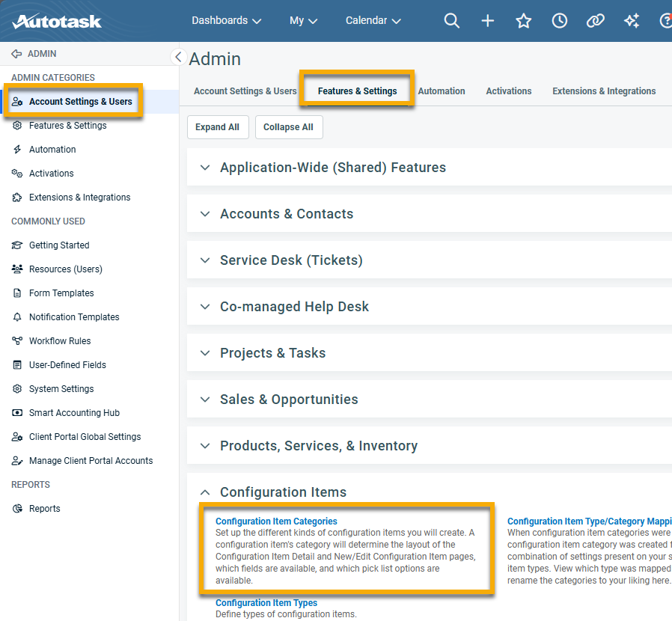Image resolution: width=672 pixels, height=621 pixels.
Task: Collapse the sidebar with the round chevron button
Action: (x=178, y=57)
